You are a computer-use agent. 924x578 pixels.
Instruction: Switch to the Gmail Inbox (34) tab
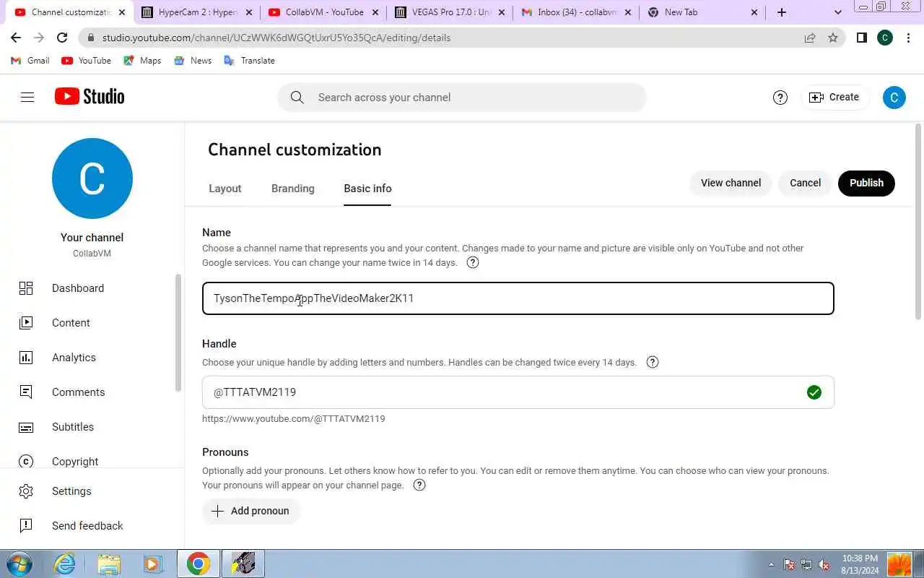[x=575, y=12]
